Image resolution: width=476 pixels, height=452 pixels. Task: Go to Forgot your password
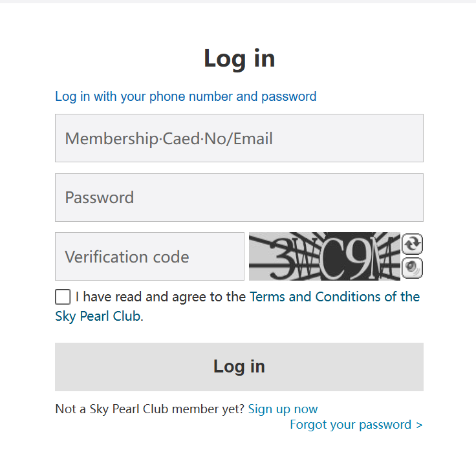(351, 424)
